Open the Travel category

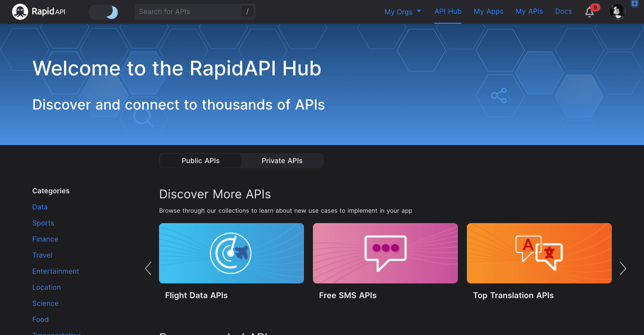[x=42, y=255]
